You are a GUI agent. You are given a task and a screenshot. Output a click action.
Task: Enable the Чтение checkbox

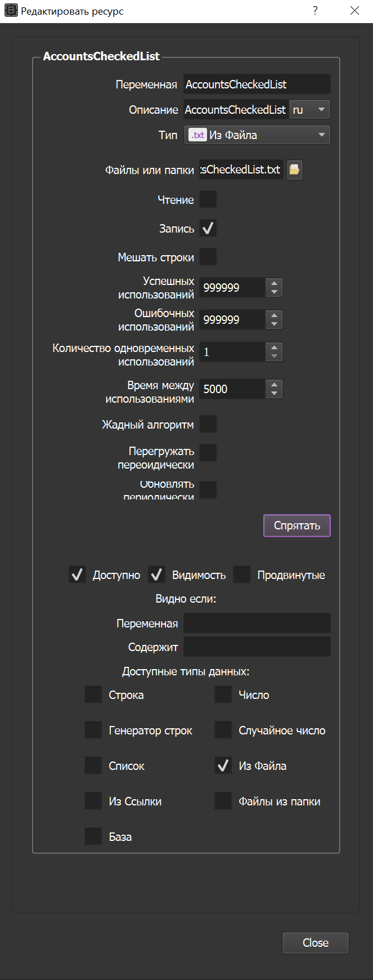tap(208, 199)
